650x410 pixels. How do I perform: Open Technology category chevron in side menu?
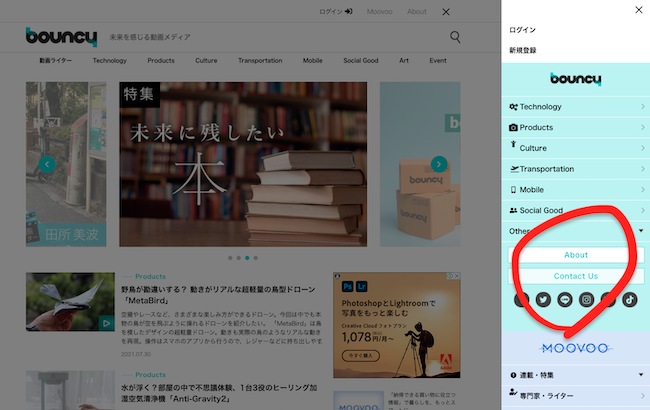[x=642, y=106]
